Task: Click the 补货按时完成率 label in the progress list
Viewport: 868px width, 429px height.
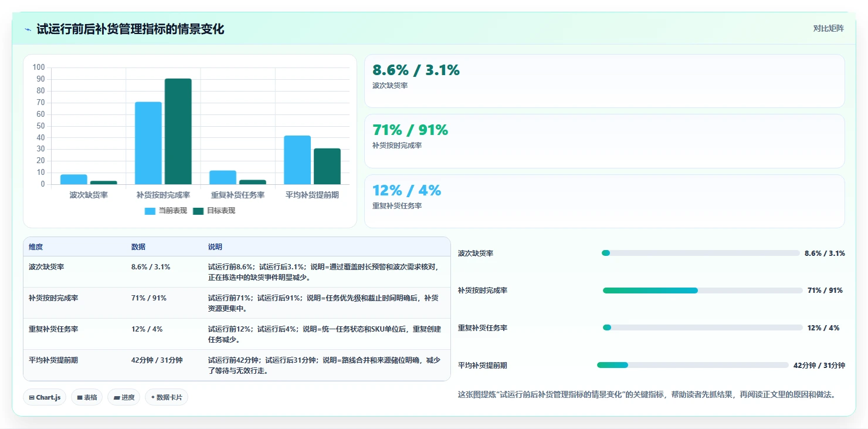Action: 483,290
